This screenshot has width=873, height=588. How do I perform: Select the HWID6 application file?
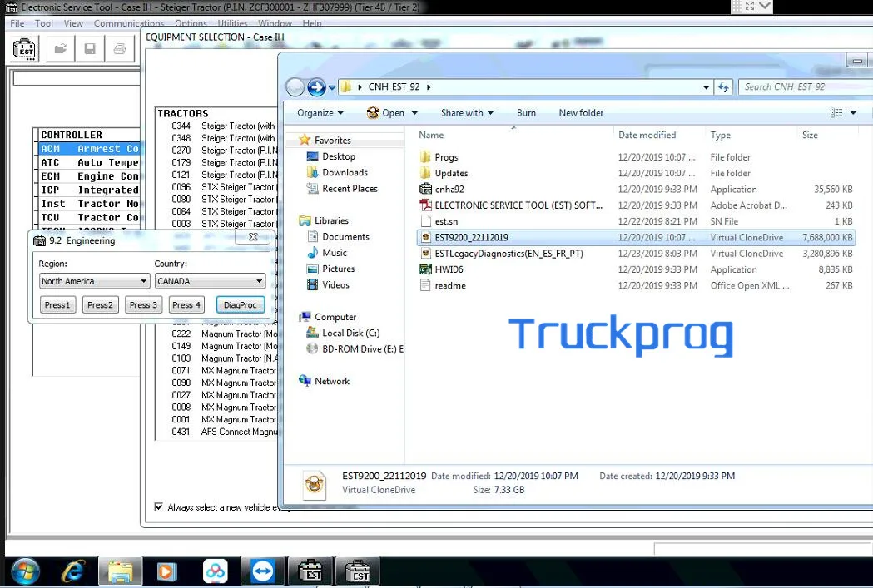448,269
